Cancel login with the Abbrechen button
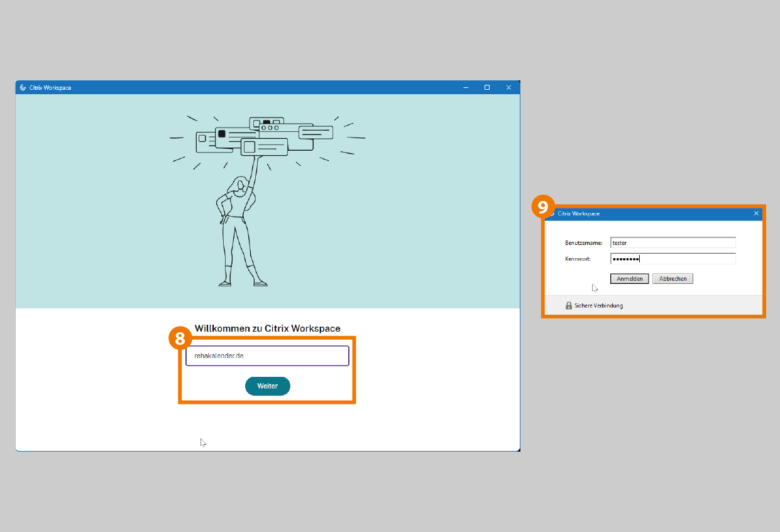The height and width of the screenshot is (532, 780). coord(673,279)
